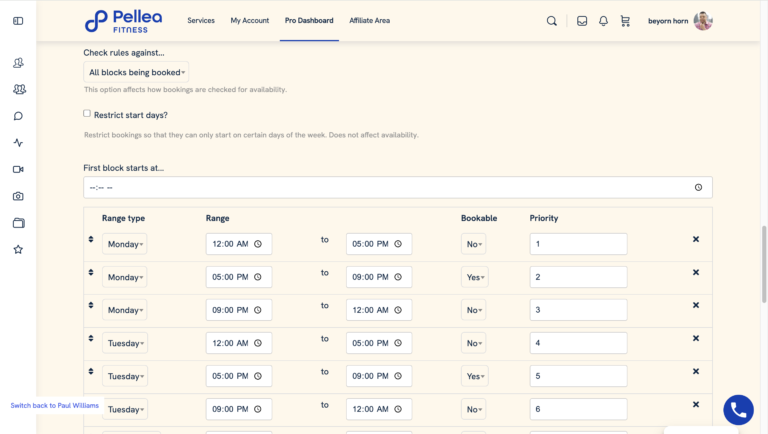This screenshot has height=434, width=768.
Task: Click the phone call floating button
Action: pos(739,410)
